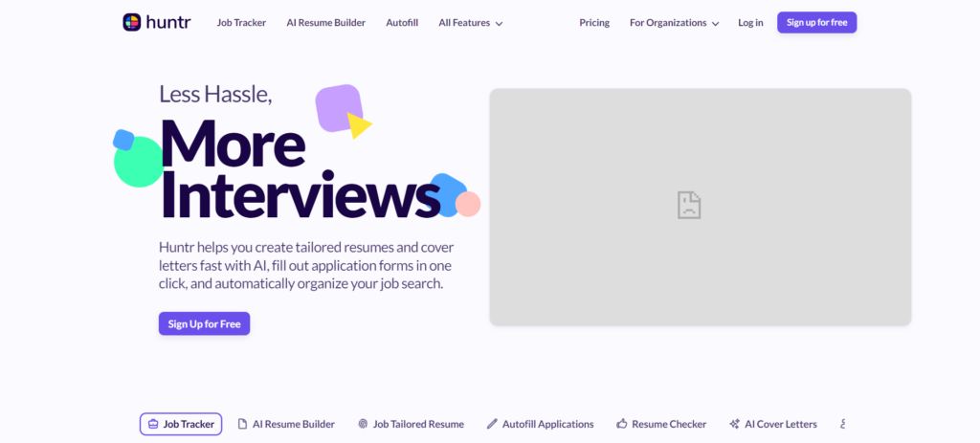The height and width of the screenshot is (443, 980).
Task: Click the thumbs-up icon beside Resume Checker
Action: click(x=622, y=424)
